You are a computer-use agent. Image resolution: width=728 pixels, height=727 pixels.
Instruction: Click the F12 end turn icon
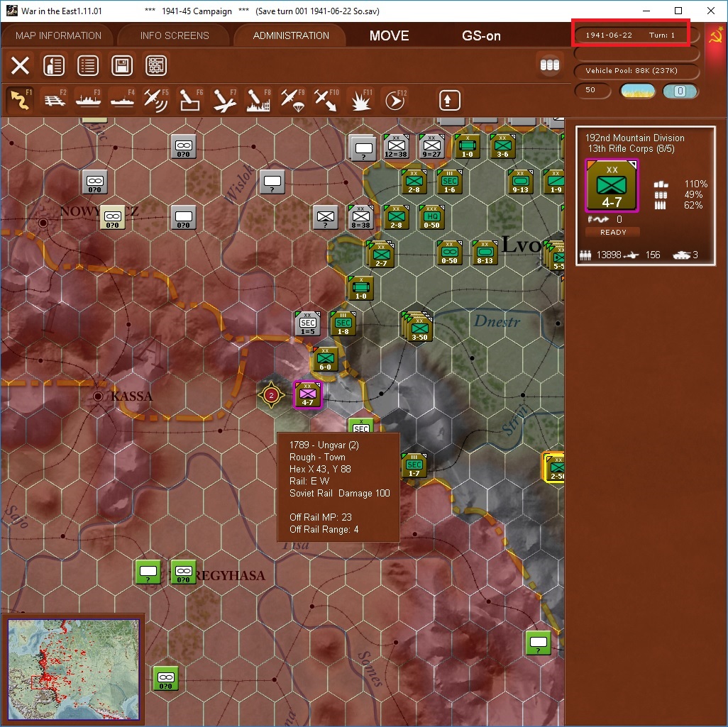click(x=395, y=100)
